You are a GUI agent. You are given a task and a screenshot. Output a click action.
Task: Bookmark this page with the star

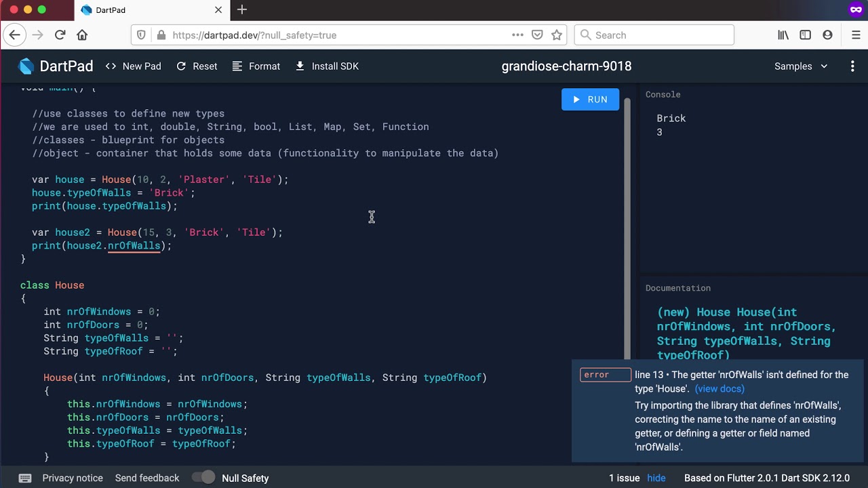tap(557, 35)
